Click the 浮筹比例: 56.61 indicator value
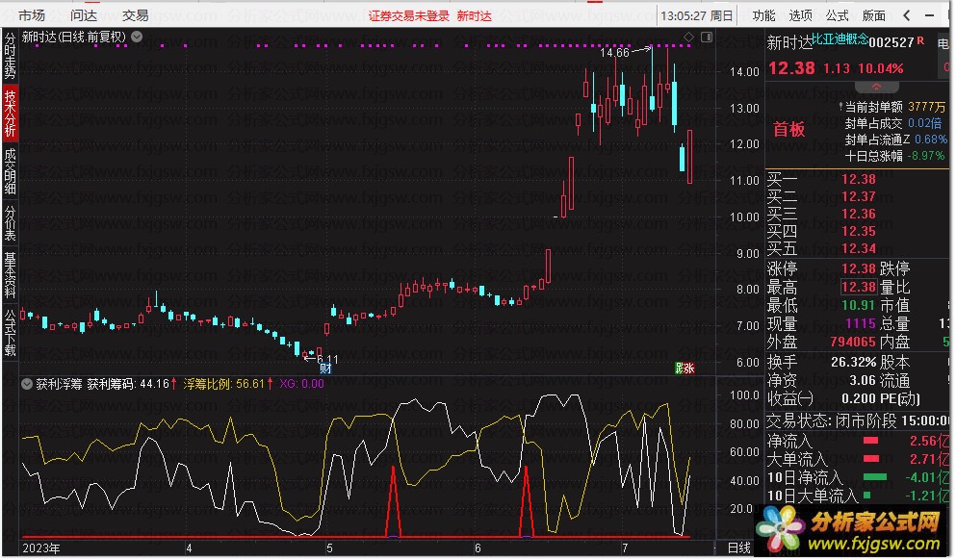The image size is (956, 560). click(228, 384)
